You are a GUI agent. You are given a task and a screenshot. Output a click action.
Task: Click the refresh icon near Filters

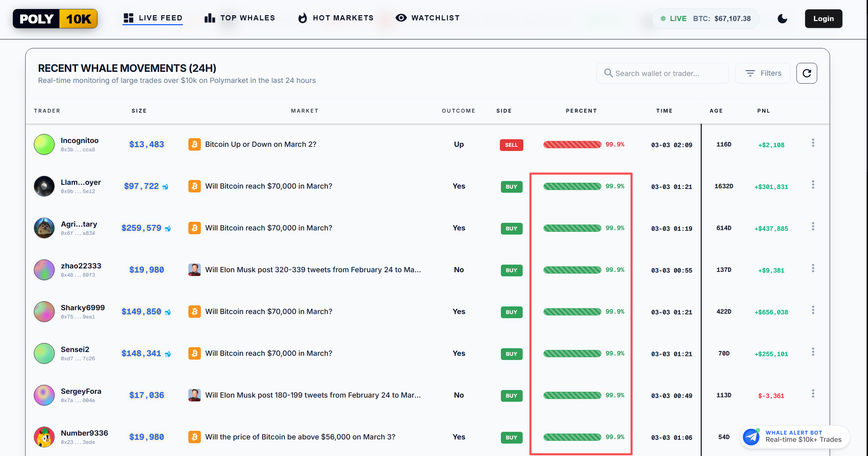pos(807,73)
